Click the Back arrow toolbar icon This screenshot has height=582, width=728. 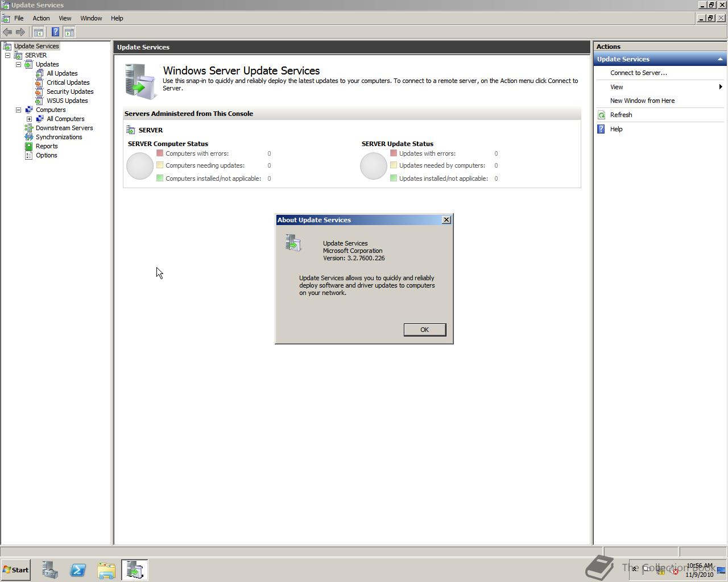click(x=7, y=32)
